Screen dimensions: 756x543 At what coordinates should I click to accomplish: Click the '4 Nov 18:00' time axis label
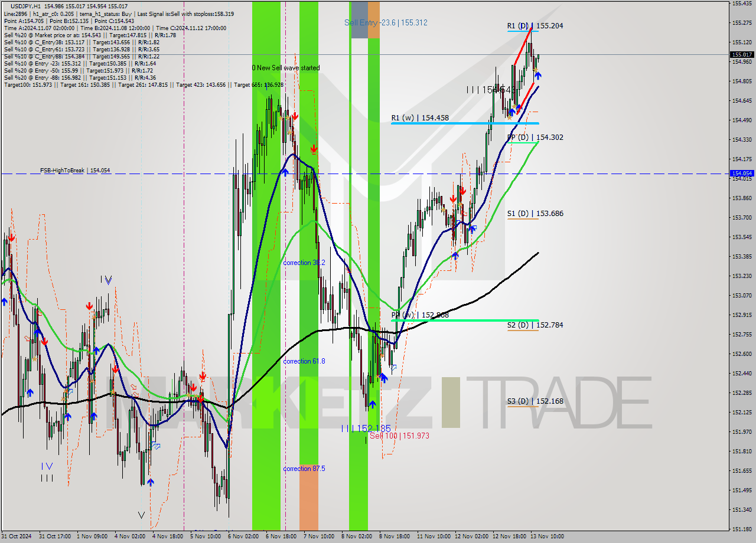tap(167, 537)
